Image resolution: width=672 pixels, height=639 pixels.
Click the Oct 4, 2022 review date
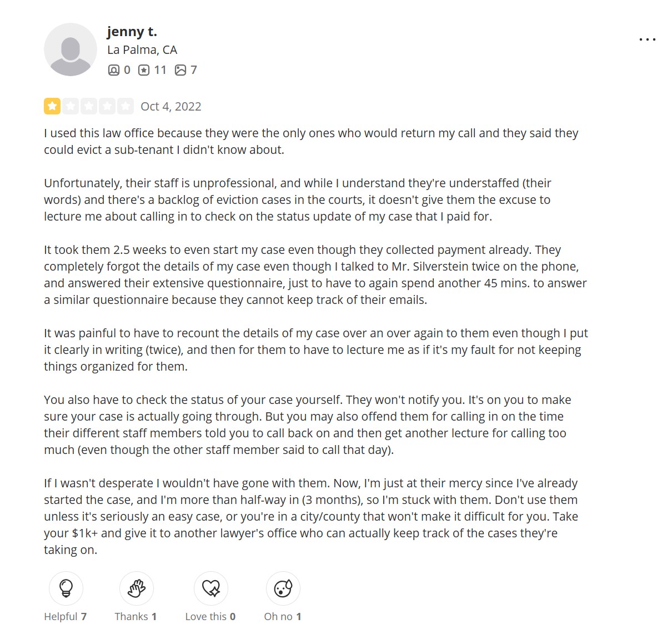point(171,107)
